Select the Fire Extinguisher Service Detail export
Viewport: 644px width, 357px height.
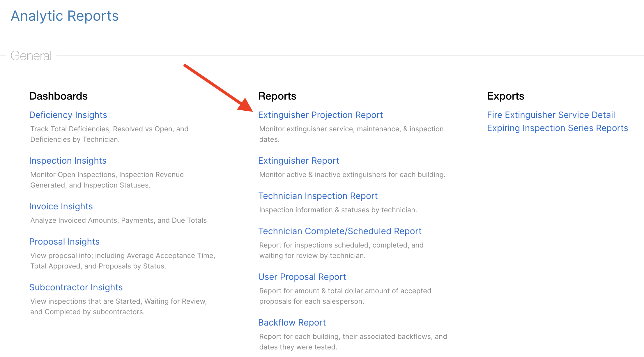click(551, 115)
